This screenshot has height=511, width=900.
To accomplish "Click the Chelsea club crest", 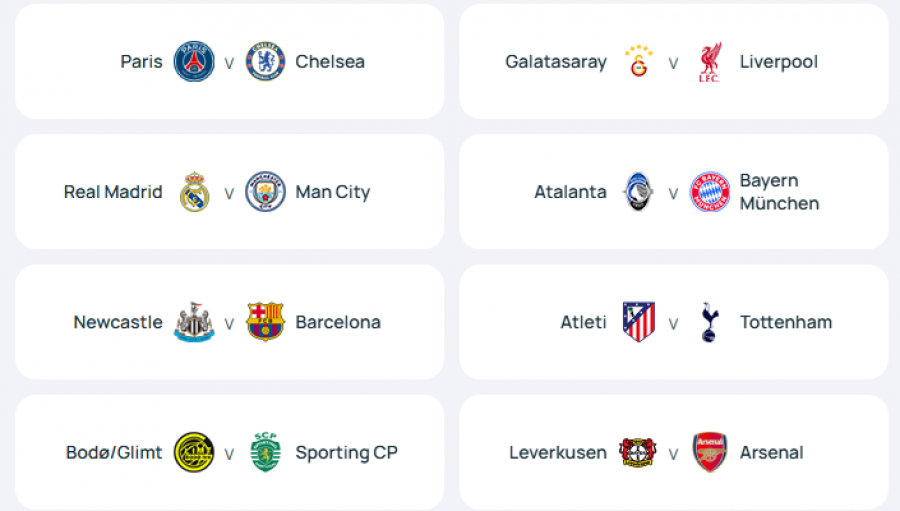I will pos(265,62).
